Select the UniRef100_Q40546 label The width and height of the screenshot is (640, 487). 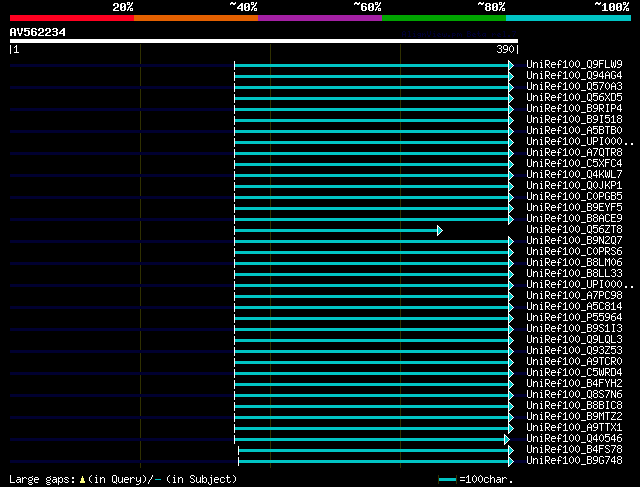point(574,439)
